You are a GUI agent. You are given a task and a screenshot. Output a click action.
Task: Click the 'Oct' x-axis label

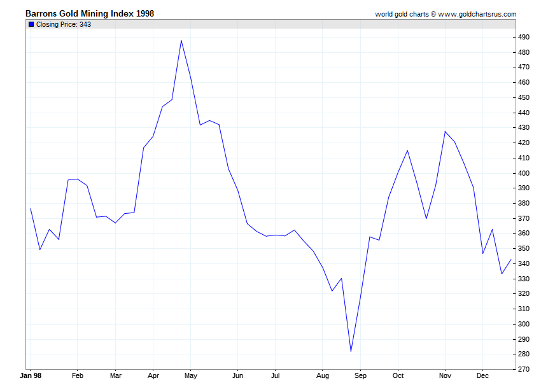click(398, 375)
